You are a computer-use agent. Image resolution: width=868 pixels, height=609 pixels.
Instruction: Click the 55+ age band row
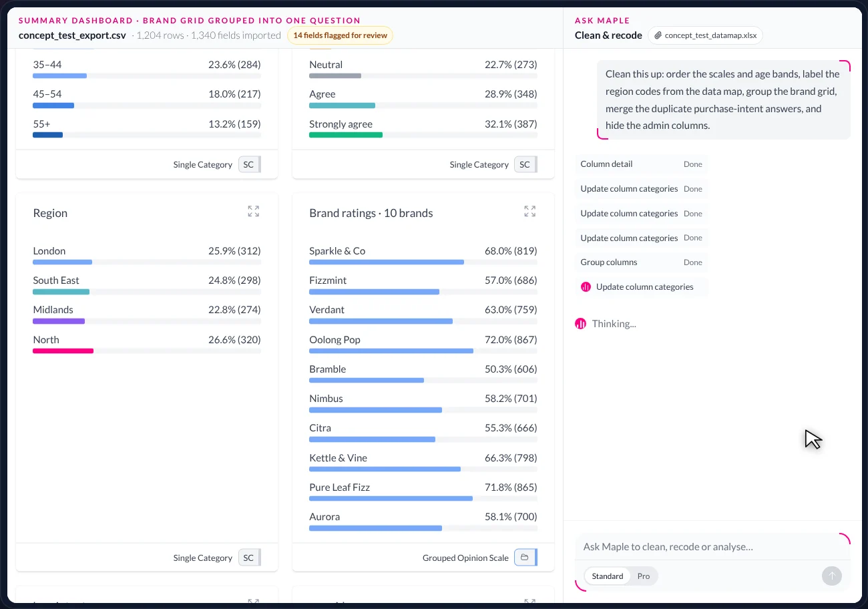point(147,129)
